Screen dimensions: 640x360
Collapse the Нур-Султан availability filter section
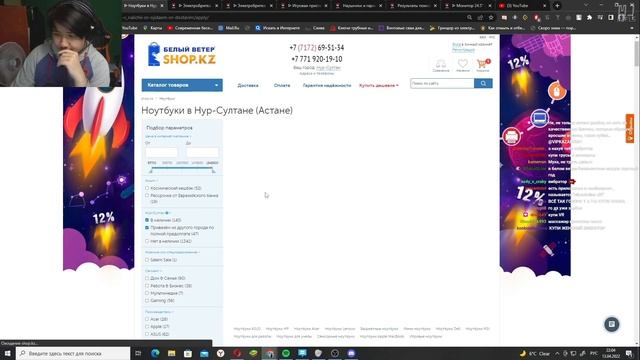click(157, 213)
